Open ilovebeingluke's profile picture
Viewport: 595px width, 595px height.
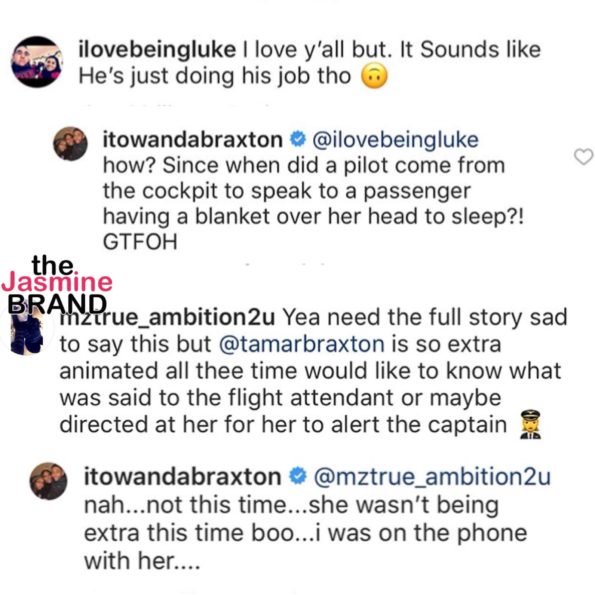pyautogui.click(x=38, y=62)
